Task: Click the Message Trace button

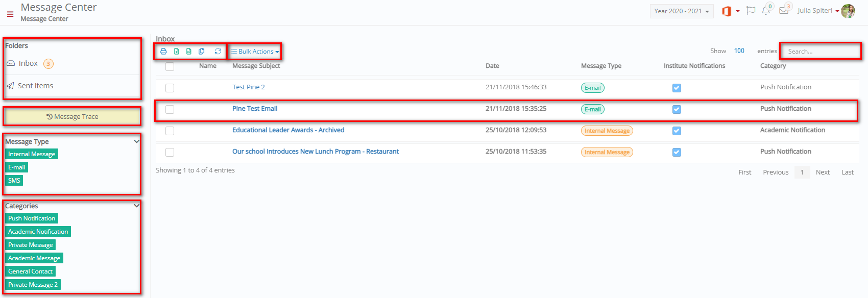Action: tap(72, 117)
